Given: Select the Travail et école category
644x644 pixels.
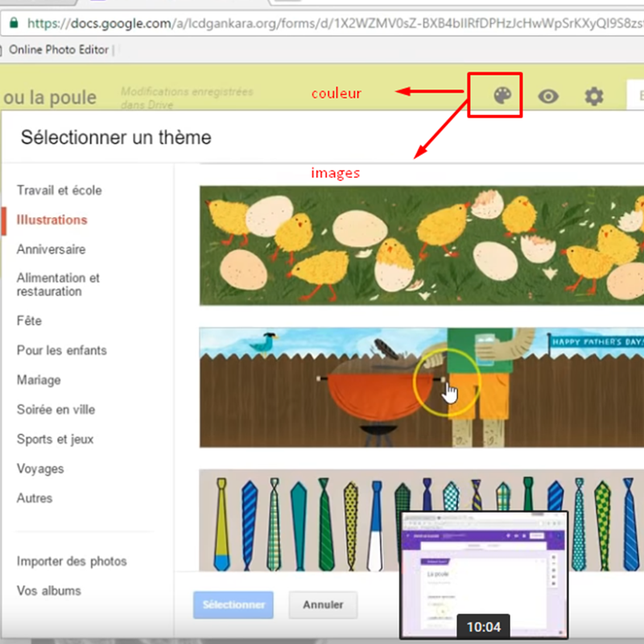Looking at the screenshot, I should pyautogui.click(x=59, y=190).
